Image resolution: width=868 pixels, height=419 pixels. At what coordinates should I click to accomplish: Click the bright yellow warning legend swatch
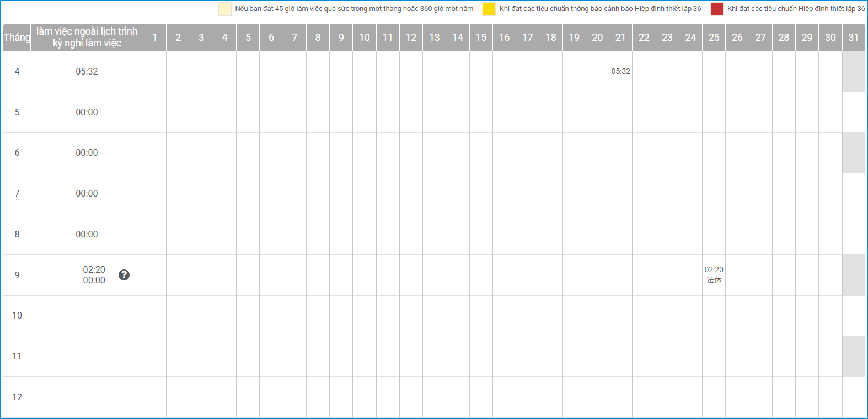point(489,9)
